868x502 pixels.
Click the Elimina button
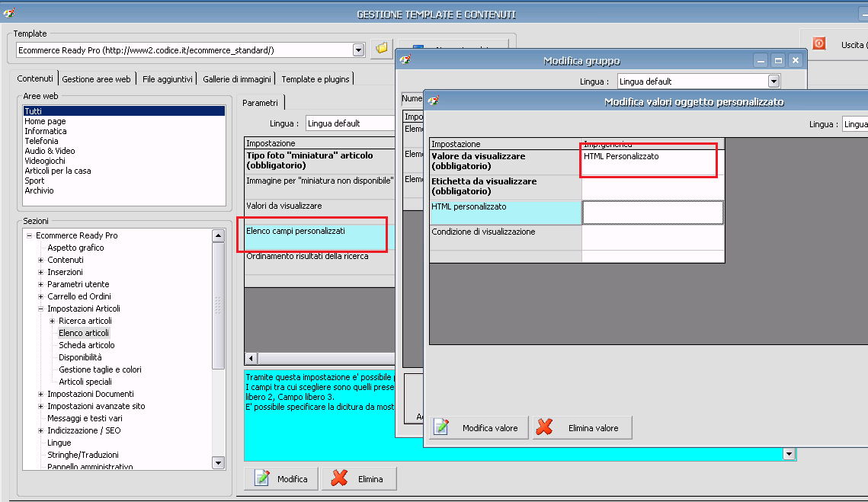coord(359,478)
